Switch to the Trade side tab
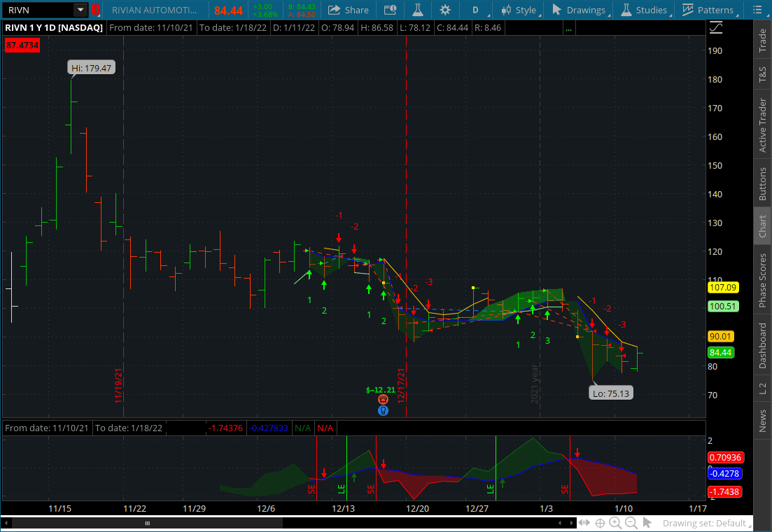 (x=763, y=41)
